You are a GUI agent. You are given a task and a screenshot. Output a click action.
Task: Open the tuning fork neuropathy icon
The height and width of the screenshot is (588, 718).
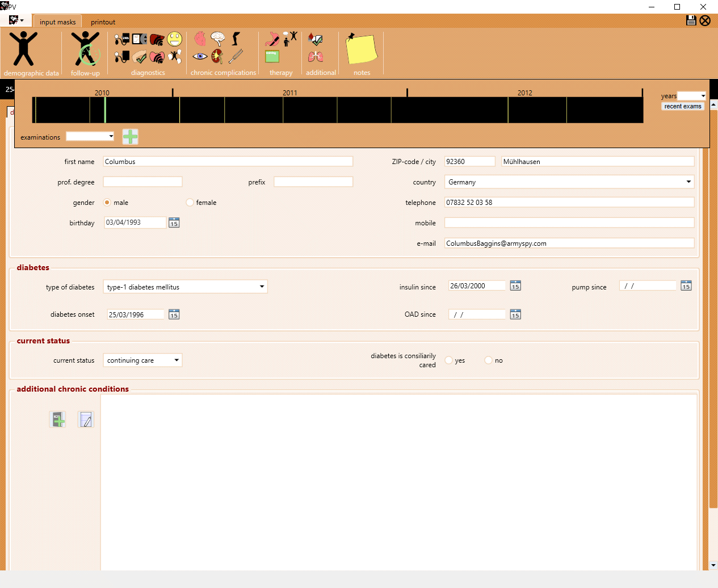click(x=236, y=56)
